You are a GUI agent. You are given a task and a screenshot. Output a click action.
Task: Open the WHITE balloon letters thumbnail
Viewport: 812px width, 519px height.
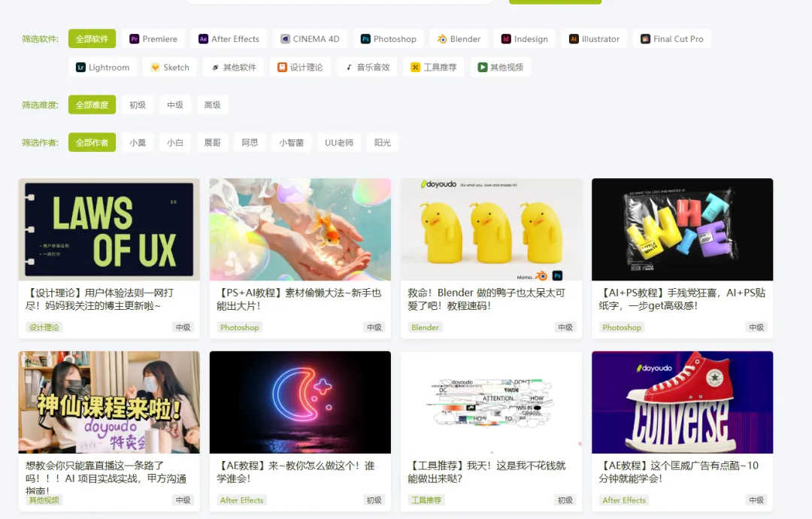[683, 229]
